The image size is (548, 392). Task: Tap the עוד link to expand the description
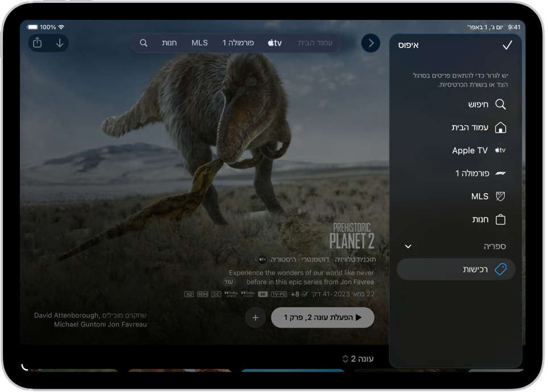229,282
